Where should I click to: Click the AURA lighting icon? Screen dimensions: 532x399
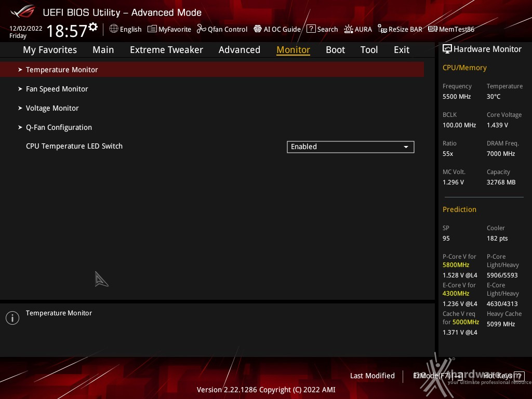pyautogui.click(x=349, y=29)
